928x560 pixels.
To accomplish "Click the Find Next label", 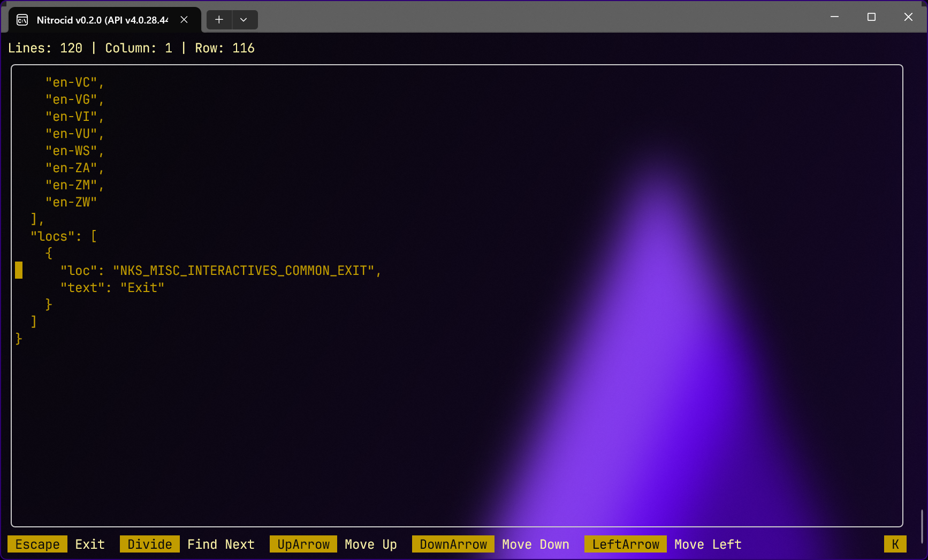I will (221, 544).
